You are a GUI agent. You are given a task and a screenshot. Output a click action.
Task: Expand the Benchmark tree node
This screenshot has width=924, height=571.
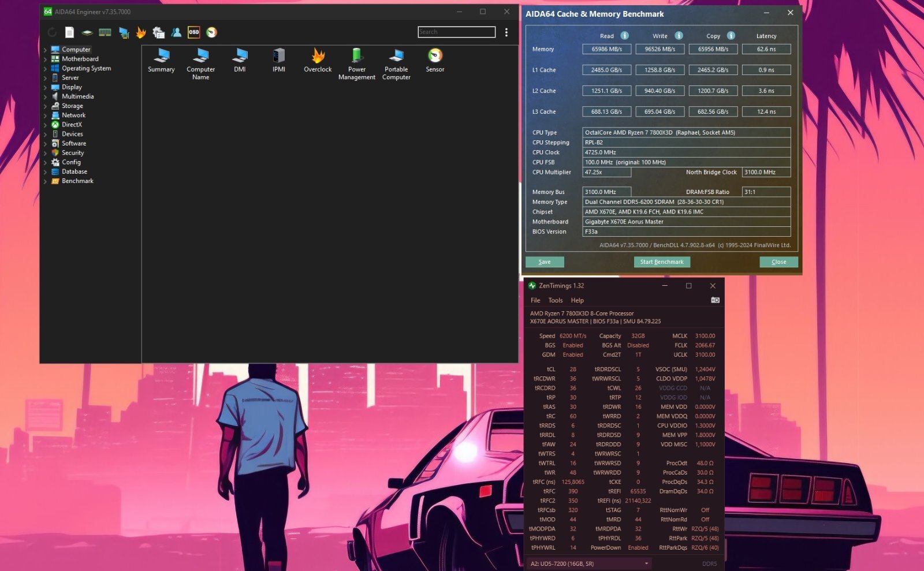point(45,181)
